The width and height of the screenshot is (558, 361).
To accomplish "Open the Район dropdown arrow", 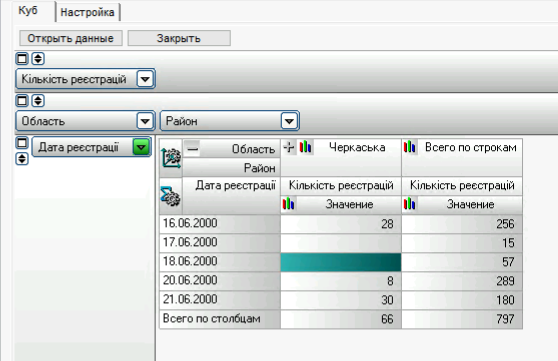I will (x=289, y=121).
